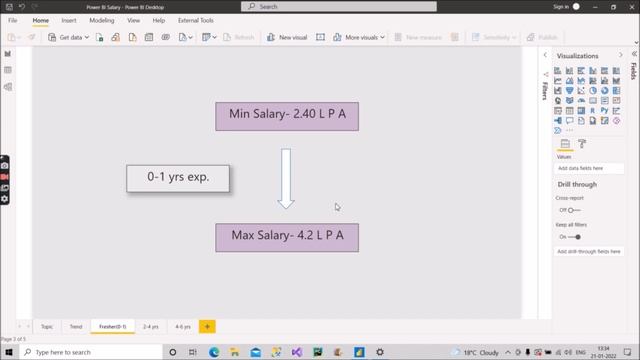Select the Slicer visual

coord(558,111)
